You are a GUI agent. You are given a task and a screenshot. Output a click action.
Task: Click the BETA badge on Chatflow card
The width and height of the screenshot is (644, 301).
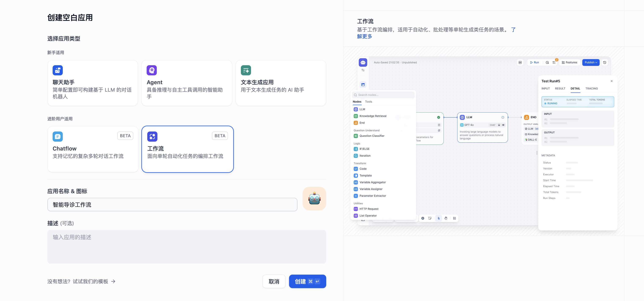click(x=125, y=136)
